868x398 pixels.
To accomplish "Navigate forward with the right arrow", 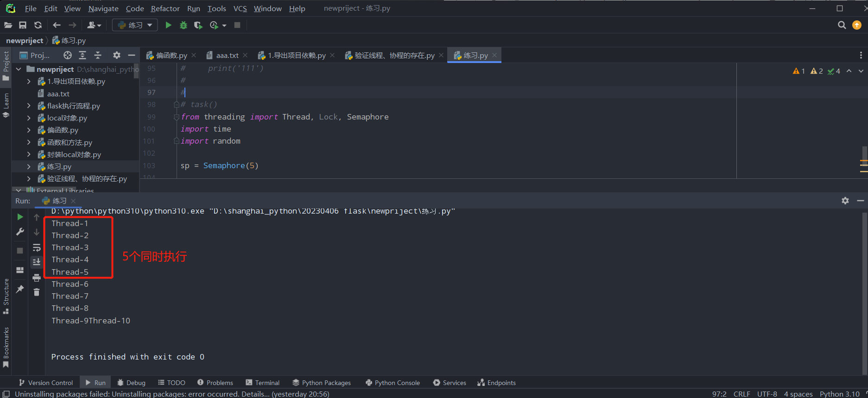I will coord(72,25).
